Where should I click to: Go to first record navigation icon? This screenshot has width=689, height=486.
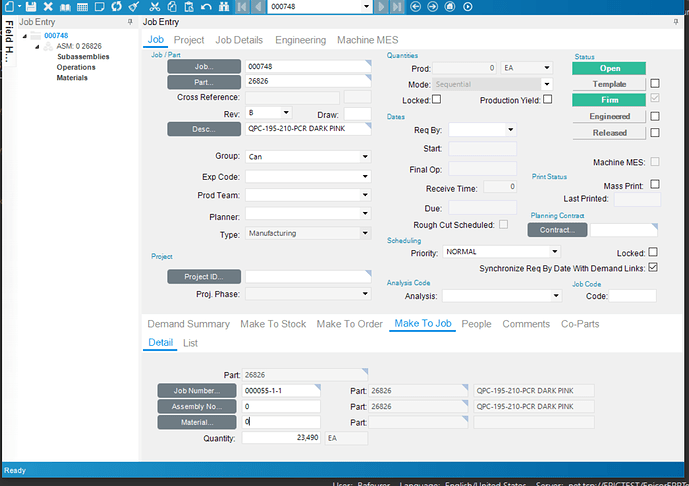click(x=241, y=7)
